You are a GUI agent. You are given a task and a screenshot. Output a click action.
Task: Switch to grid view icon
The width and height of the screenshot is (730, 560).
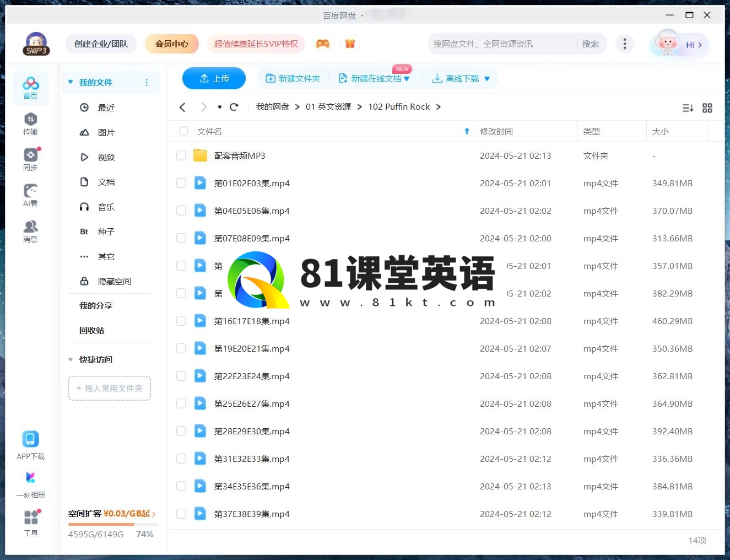[707, 108]
